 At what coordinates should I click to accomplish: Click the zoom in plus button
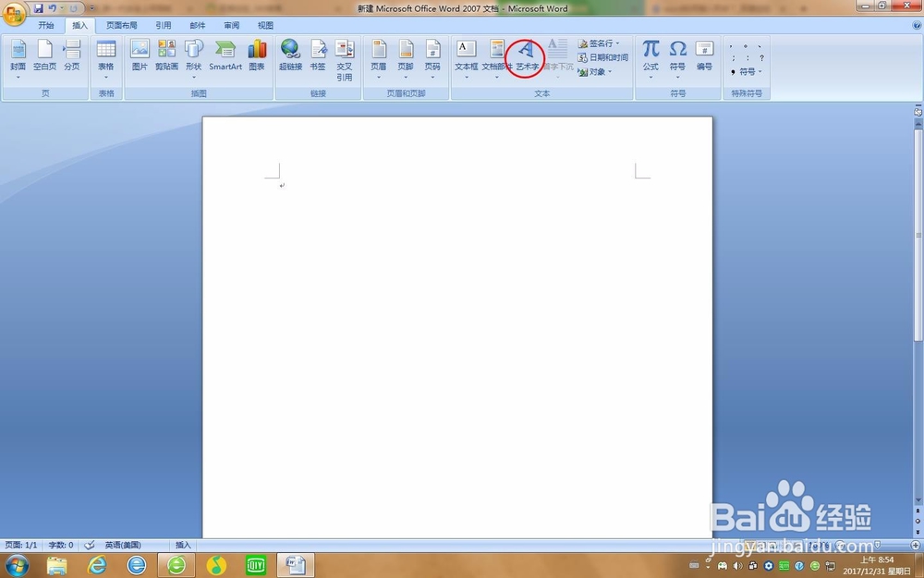[x=916, y=545]
